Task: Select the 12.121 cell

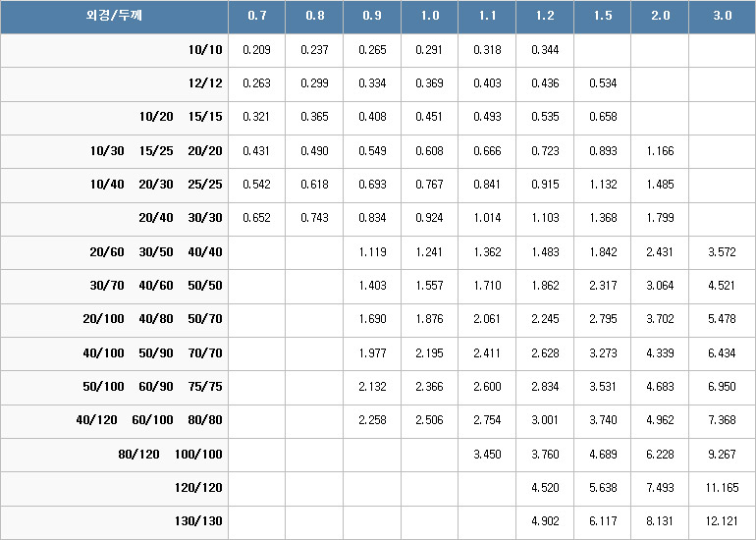Action: 723,521
